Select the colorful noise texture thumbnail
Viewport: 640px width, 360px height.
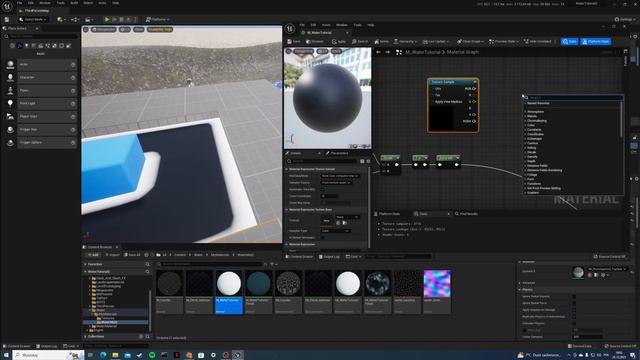point(437,283)
